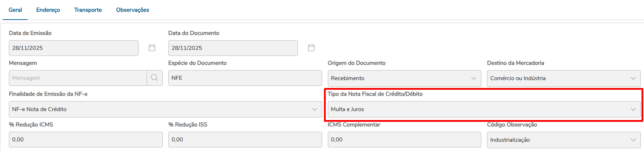Open Tipo da Nota Fiscal de Crédito/Débito dropdown
Viewport: 644px width, 151px height.
[x=484, y=109]
